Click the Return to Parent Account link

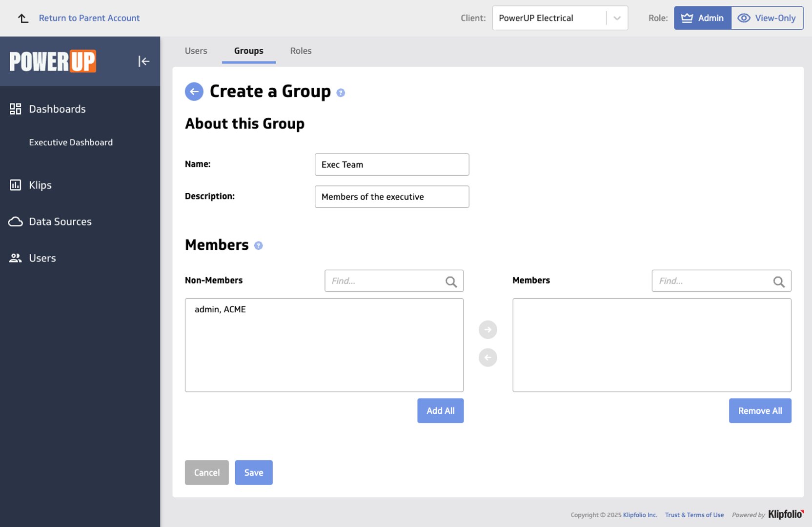tap(89, 18)
